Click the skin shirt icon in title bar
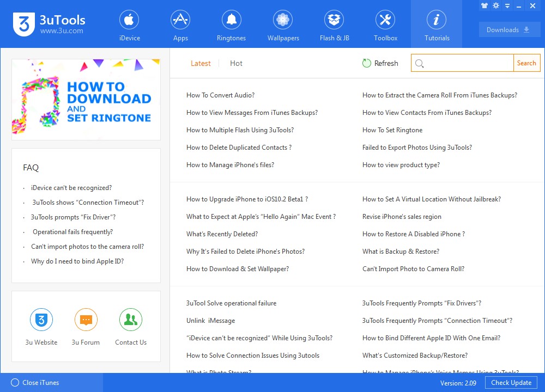Image resolution: width=545 pixels, height=392 pixels. coord(485,5)
